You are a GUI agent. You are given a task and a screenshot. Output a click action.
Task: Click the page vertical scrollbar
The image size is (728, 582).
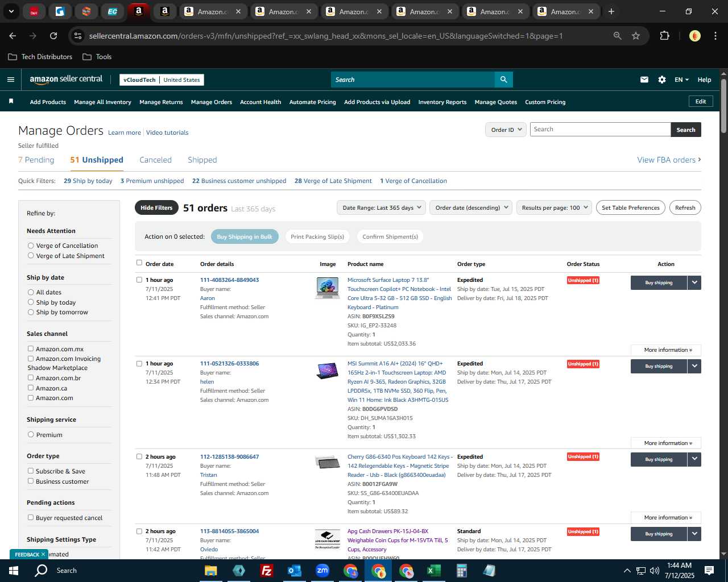723,106
